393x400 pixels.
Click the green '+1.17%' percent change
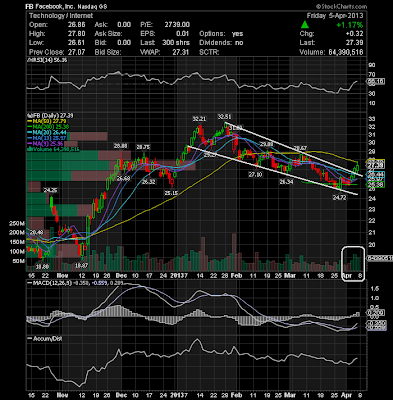click(x=349, y=25)
